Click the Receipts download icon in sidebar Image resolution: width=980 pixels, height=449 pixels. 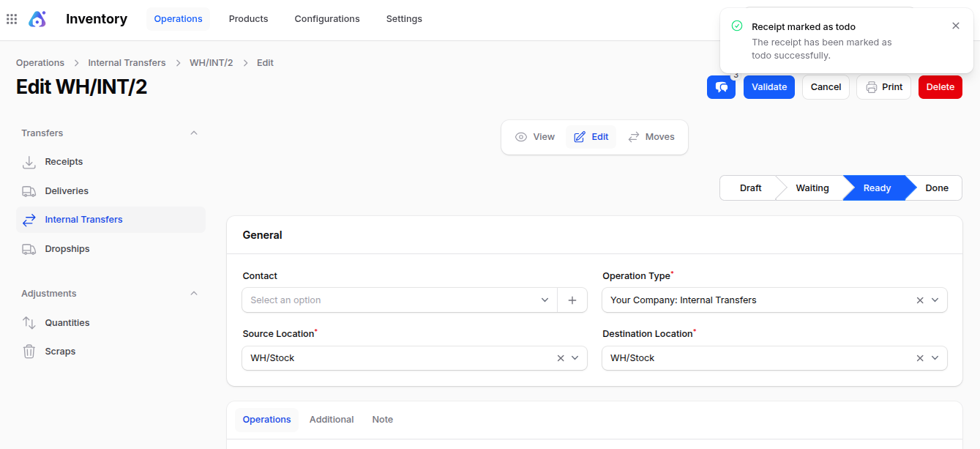tap(29, 162)
